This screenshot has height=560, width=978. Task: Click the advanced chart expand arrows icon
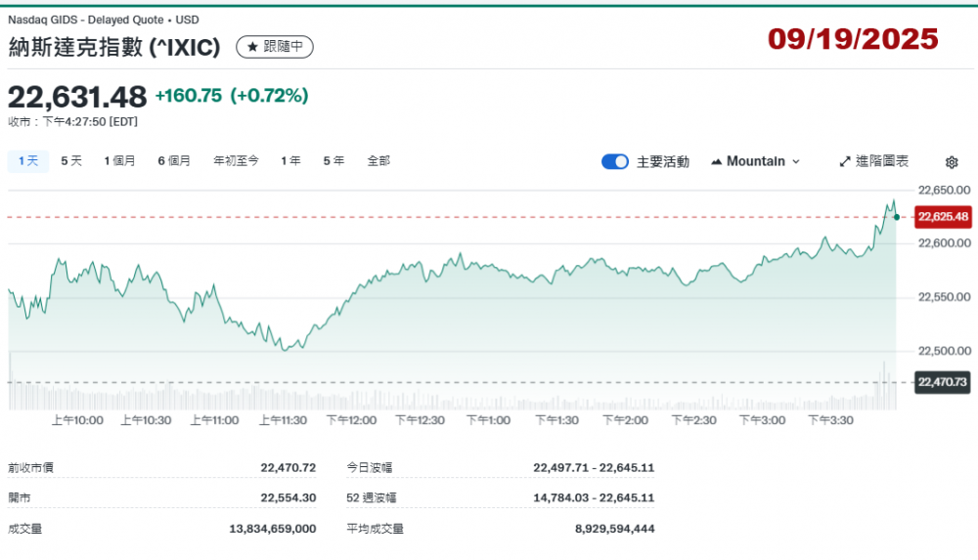(845, 161)
